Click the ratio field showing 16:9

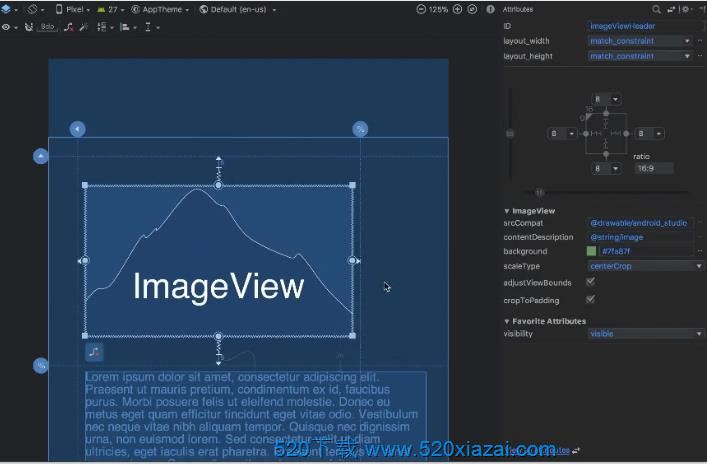click(x=654, y=169)
